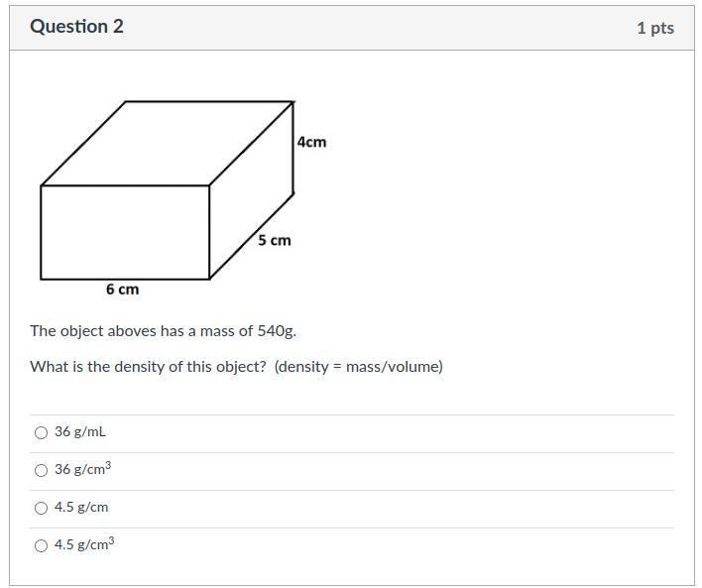Choose the 36 g/cm³ radio option
Viewport: 702px width, 588px height.
(41, 470)
